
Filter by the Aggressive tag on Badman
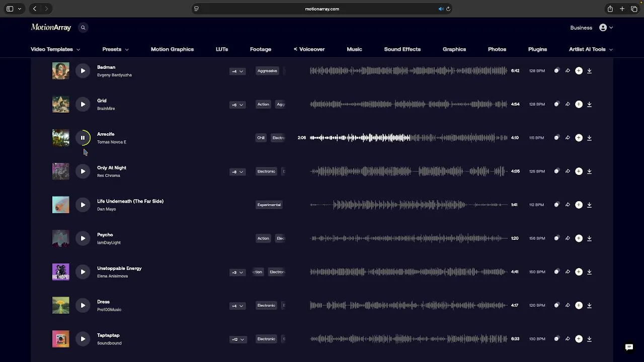[x=267, y=71]
